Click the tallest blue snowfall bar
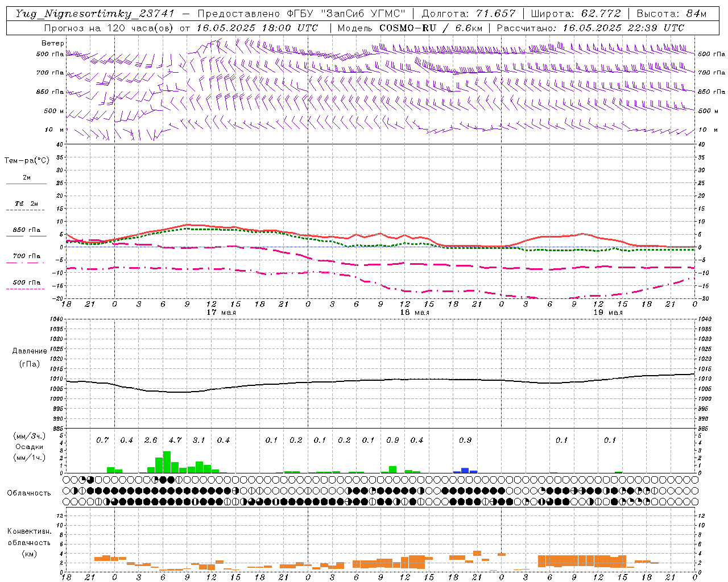Image resolution: width=728 pixels, height=582 pixels. [x=465, y=471]
